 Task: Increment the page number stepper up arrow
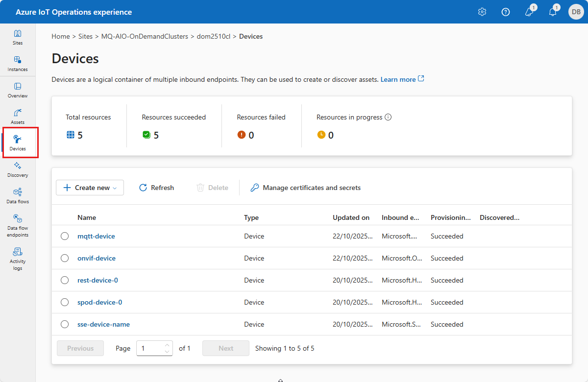tap(167, 345)
